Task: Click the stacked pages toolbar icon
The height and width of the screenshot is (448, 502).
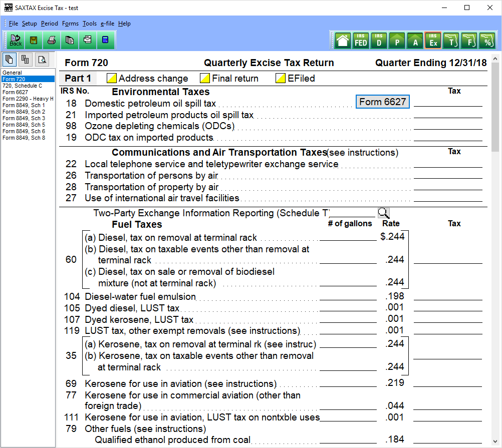Action: pos(70,40)
